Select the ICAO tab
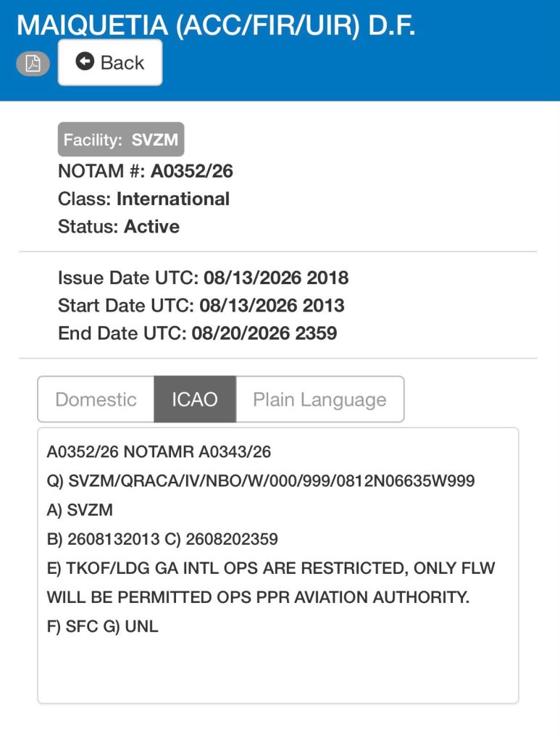Screen dimensions: 560x742 point(195,399)
